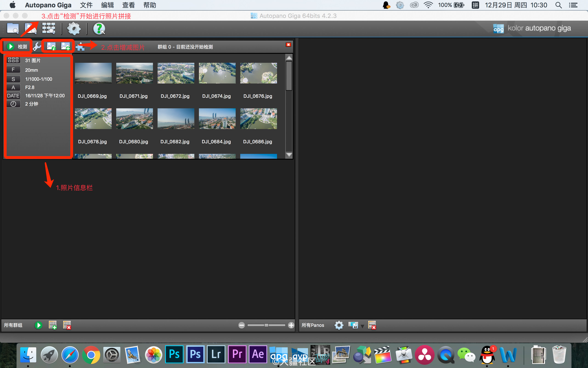Click the help question mark icon
The height and width of the screenshot is (368, 588).
99,29
